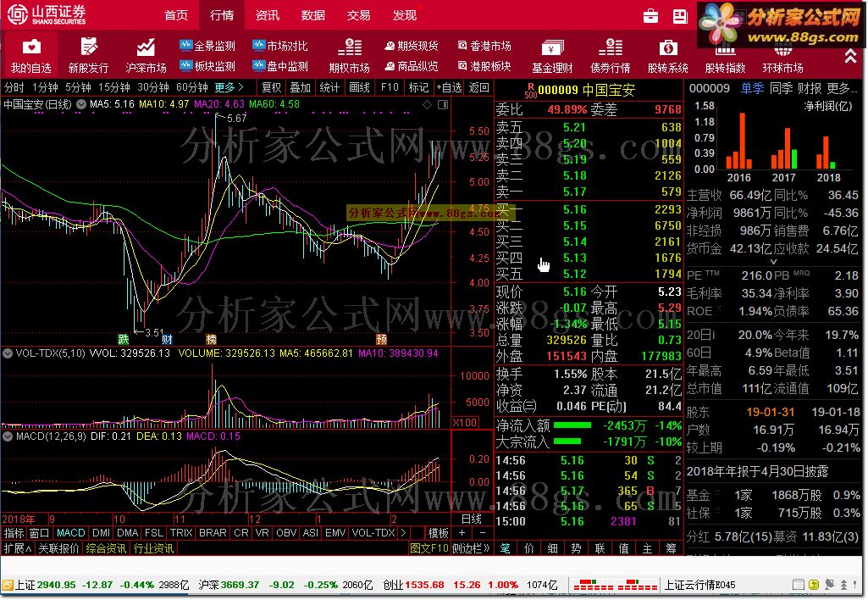The image size is (868, 600).
Task: Open 我的自选 watchlist icon
Action: (31, 56)
